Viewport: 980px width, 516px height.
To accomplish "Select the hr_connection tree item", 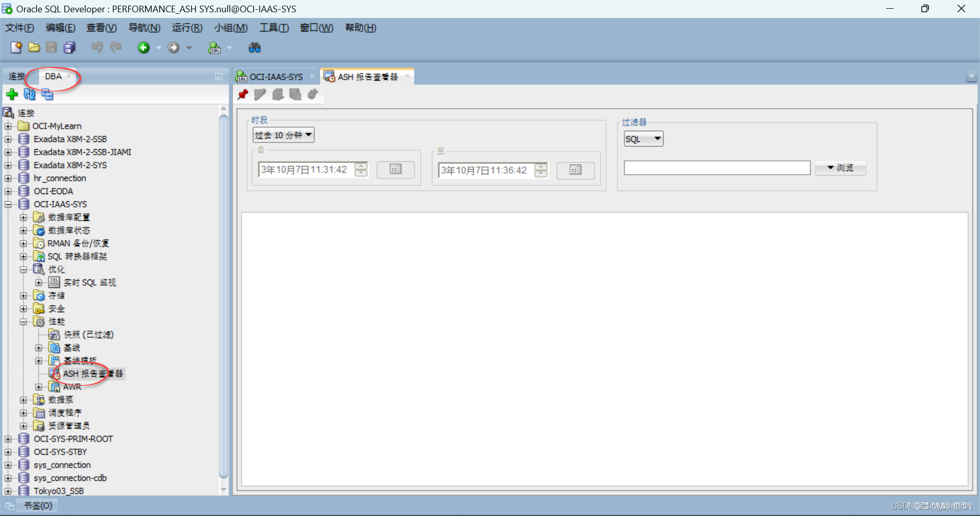I will coord(60,178).
